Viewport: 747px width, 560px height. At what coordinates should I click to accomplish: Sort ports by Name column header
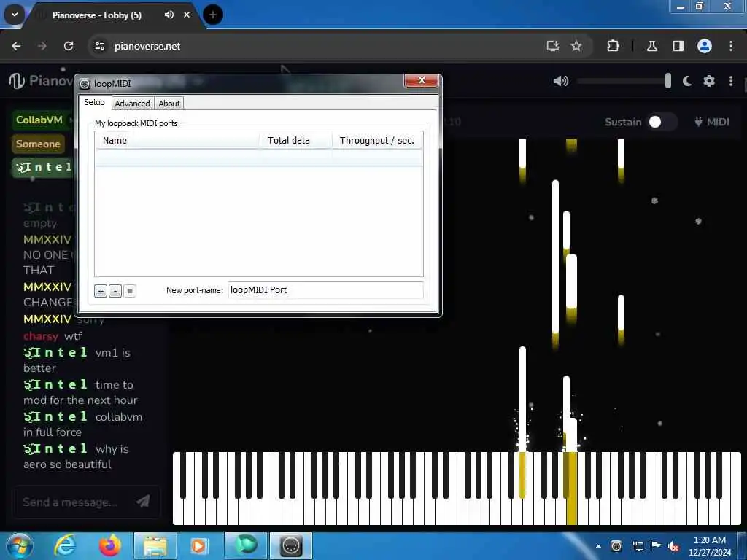point(177,141)
